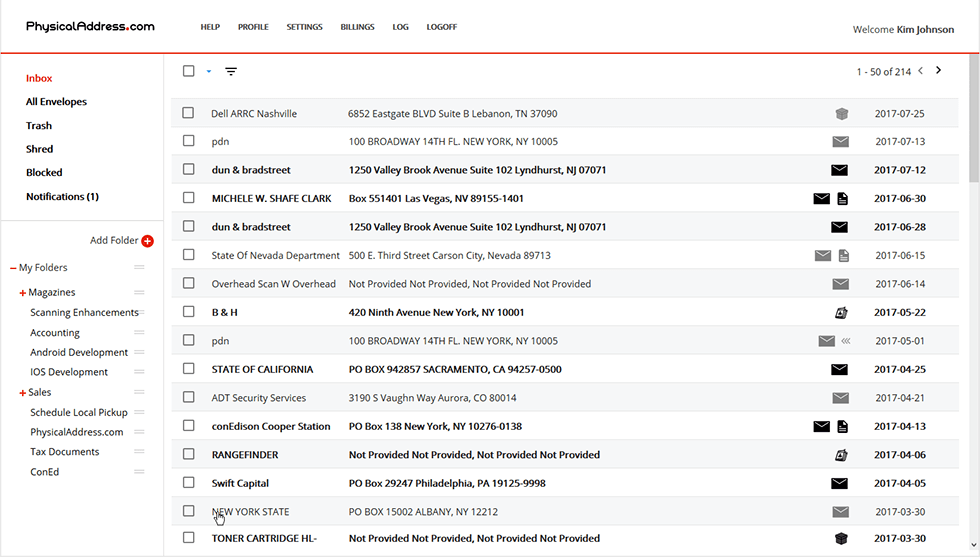Screen dimensions: 980x557
Task: Expand the Magazines folder
Action: 22,293
